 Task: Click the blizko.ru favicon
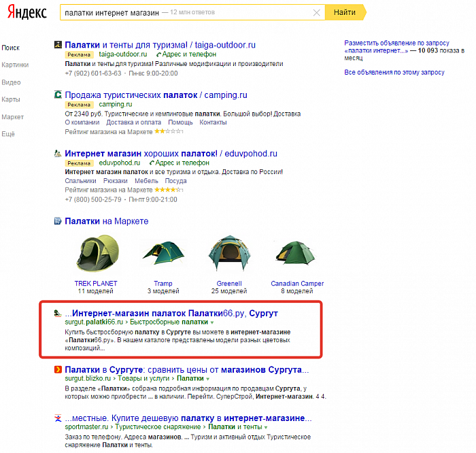[x=58, y=369]
